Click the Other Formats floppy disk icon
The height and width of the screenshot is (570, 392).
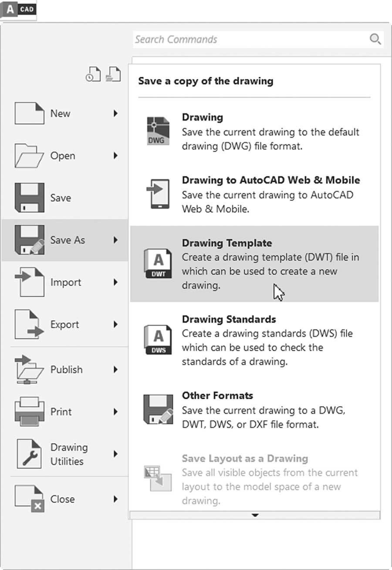click(x=158, y=409)
